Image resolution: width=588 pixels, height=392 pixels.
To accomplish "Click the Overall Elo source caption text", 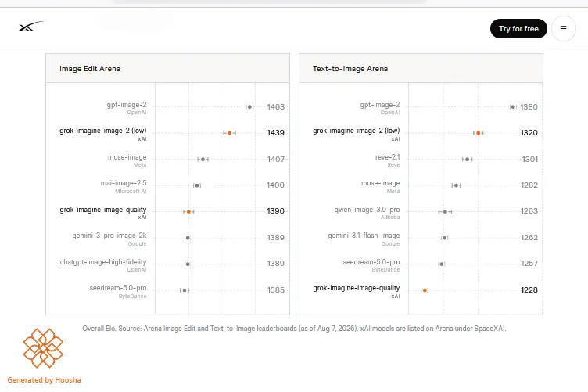I will pyautogui.click(x=294, y=329).
